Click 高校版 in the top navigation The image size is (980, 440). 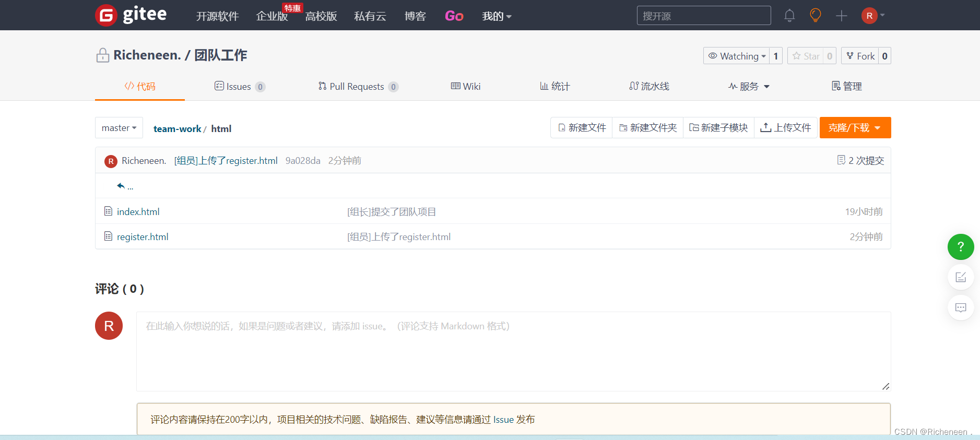321,16
